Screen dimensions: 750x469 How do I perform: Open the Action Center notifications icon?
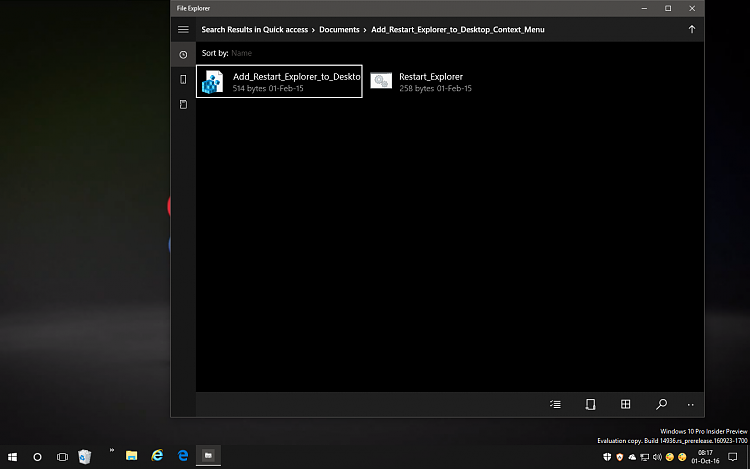click(x=732, y=456)
